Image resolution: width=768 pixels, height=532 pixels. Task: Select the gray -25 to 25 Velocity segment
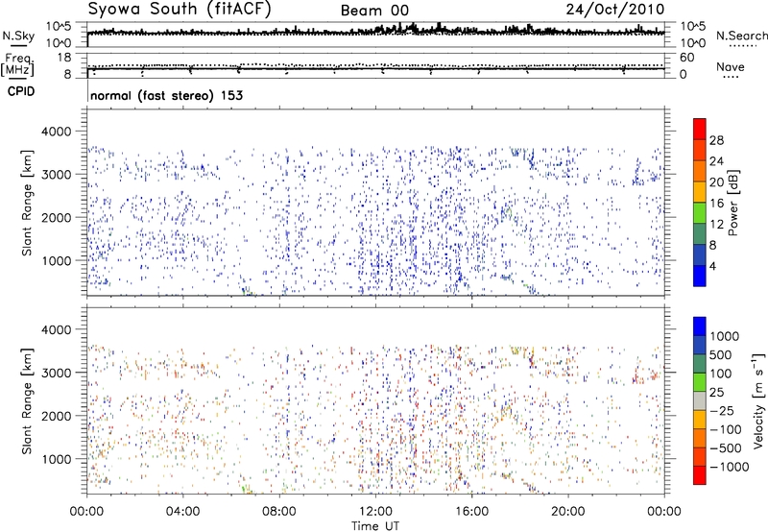(x=700, y=401)
